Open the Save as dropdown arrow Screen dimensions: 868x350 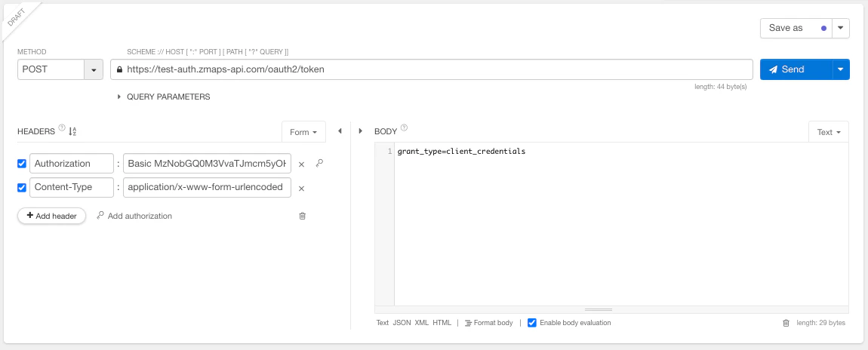click(841, 28)
